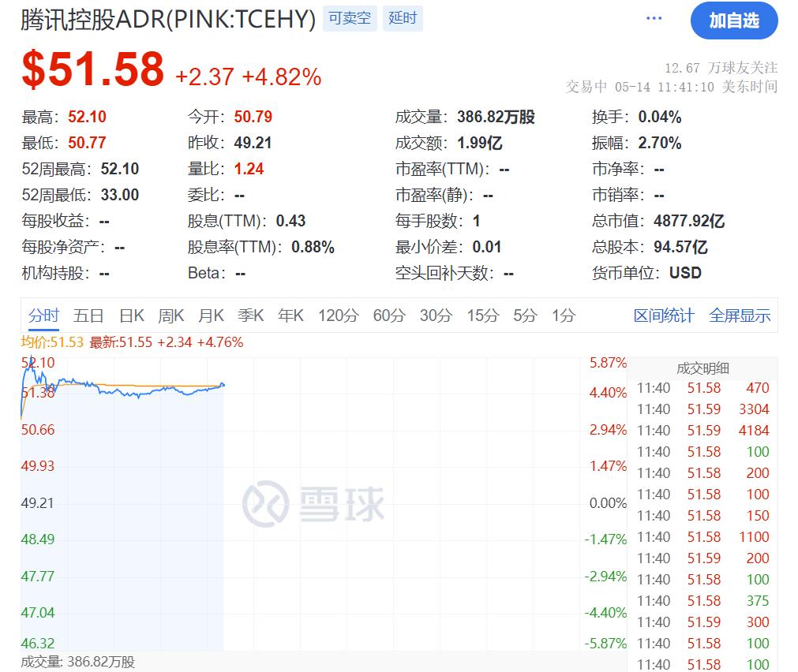Image resolution: width=798 pixels, height=672 pixels.
Task: Switch to the 分时 chart tab
Action: pyautogui.click(x=43, y=315)
